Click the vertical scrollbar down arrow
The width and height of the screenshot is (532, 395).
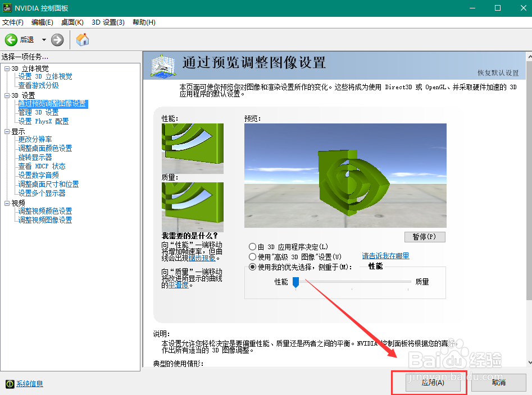529,363
